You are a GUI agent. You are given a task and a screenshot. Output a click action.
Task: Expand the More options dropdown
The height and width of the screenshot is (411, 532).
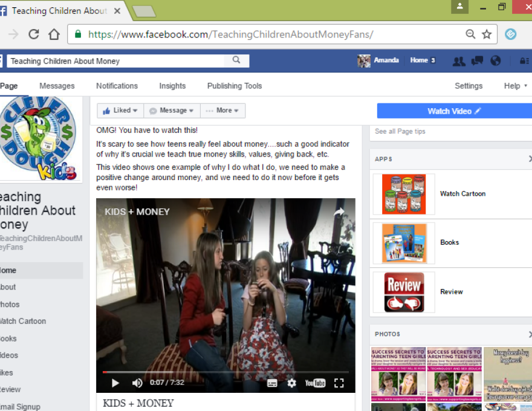click(x=222, y=111)
